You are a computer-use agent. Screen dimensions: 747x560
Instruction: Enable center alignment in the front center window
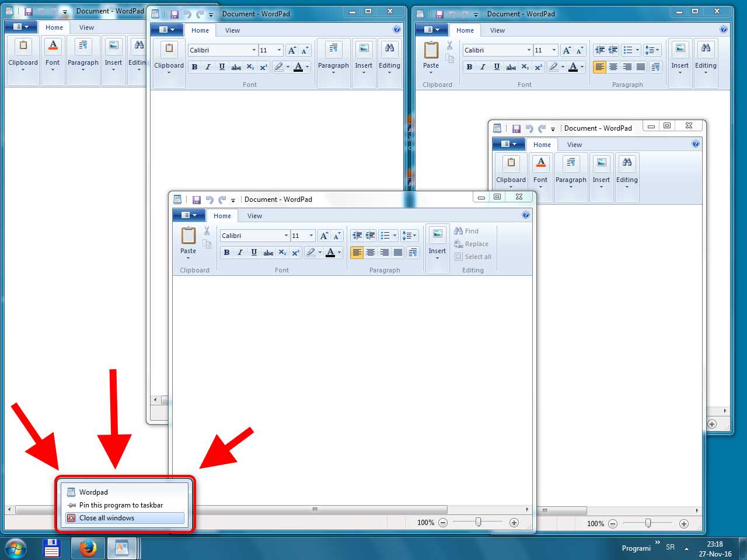371,253
